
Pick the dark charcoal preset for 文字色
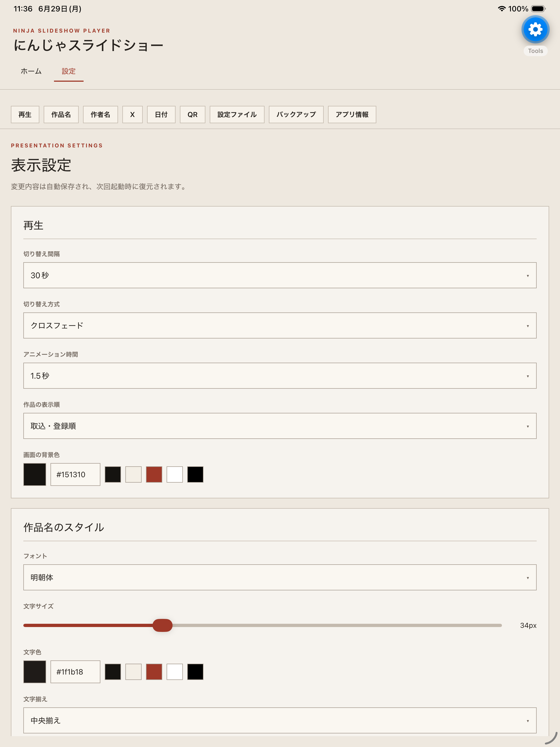113,672
